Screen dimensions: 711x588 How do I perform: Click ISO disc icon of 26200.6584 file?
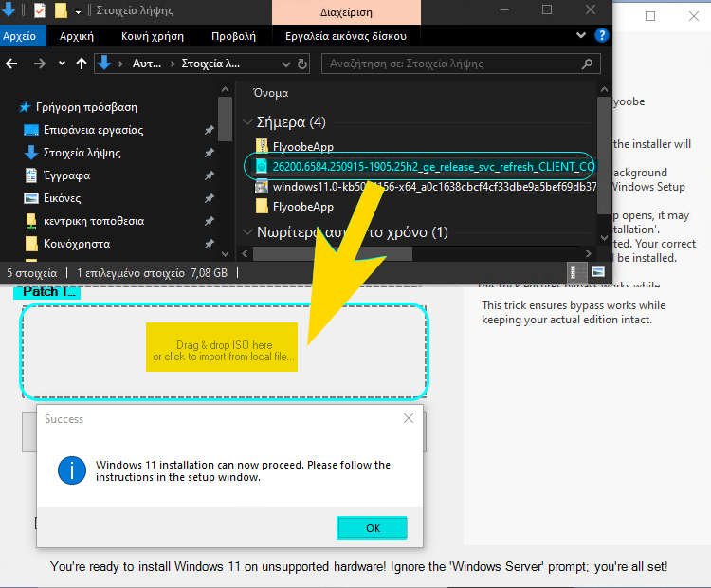click(x=262, y=167)
